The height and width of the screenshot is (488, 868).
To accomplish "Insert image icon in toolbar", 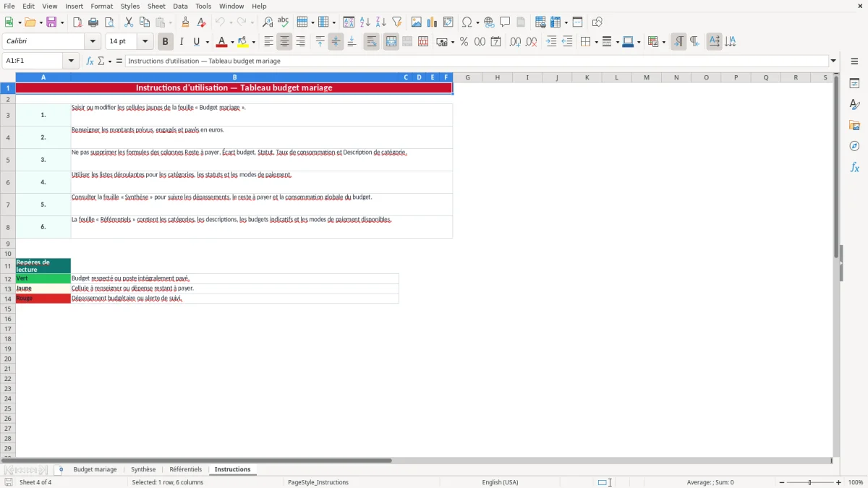I will (417, 22).
